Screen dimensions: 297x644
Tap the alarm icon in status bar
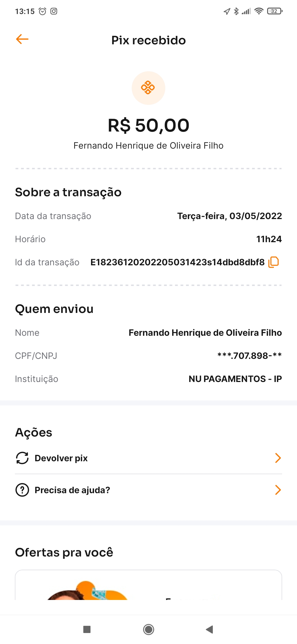42,11
